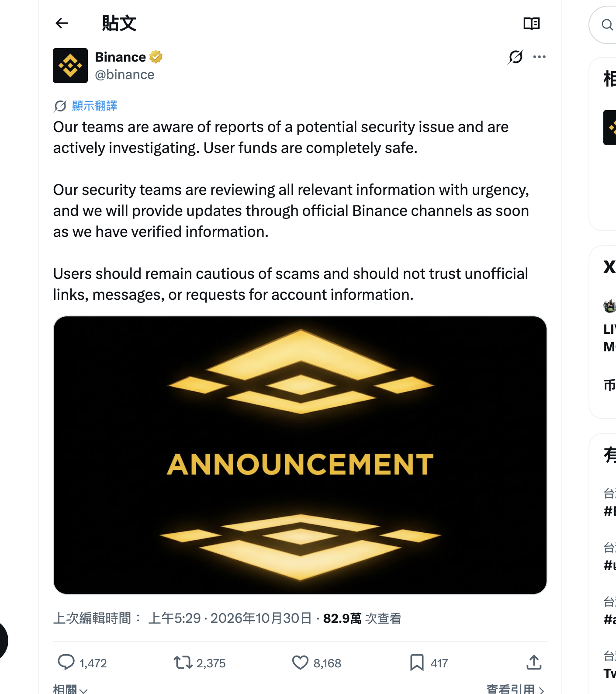The height and width of the screenshot is (694, 616).
Task: Show translation with 顯示翻譯 link
Action: 94,106
